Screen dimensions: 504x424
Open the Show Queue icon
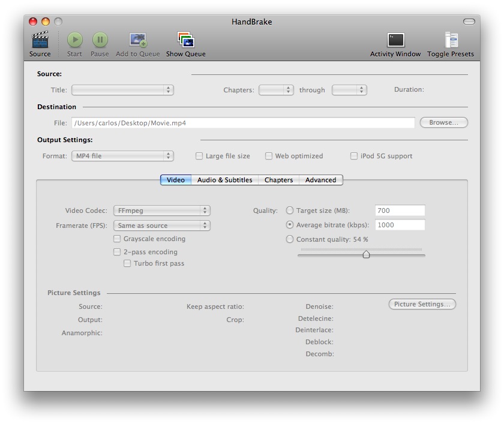[x=186, y=40]
